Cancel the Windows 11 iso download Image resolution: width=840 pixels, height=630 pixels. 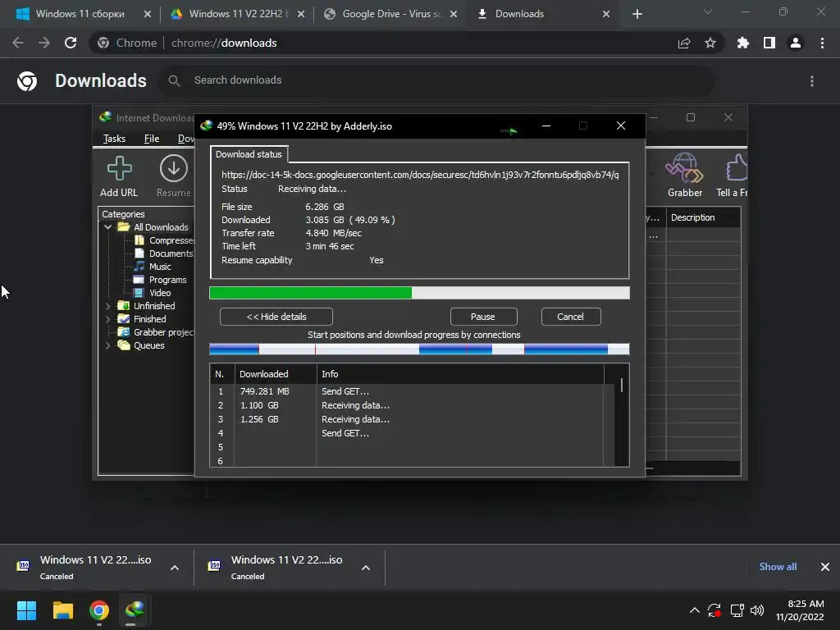(x=571, y=317)
